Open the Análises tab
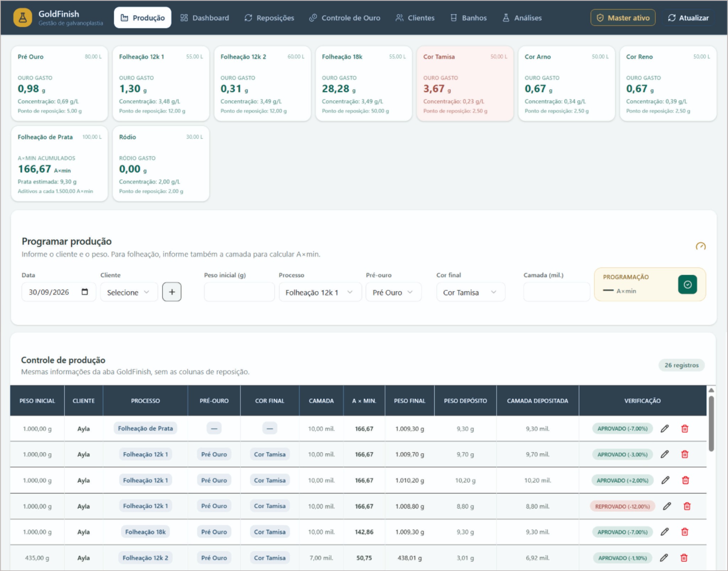Viewport: 728px width, 571px height. coord(522,18)
